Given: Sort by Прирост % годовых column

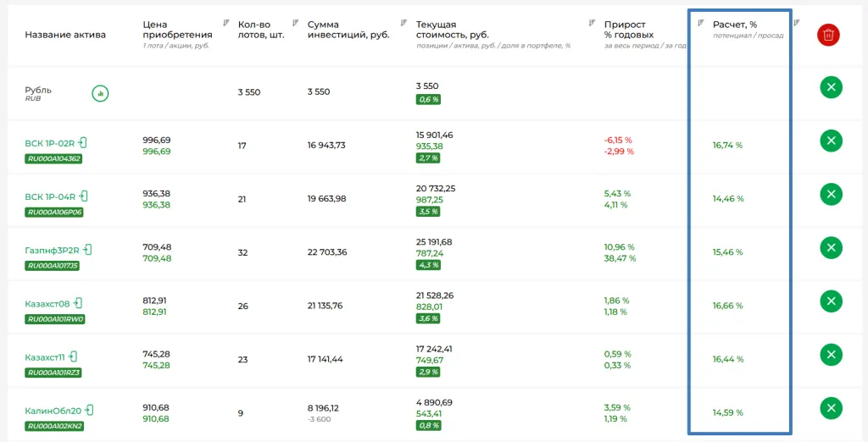Looking at the screenshot, I should [700, 23].
